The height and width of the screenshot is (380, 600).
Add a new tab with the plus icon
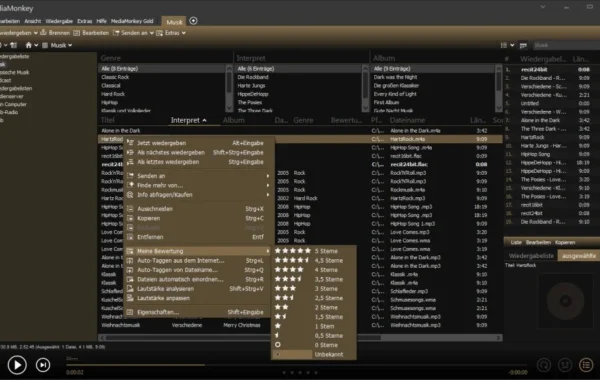coord(193,21)
